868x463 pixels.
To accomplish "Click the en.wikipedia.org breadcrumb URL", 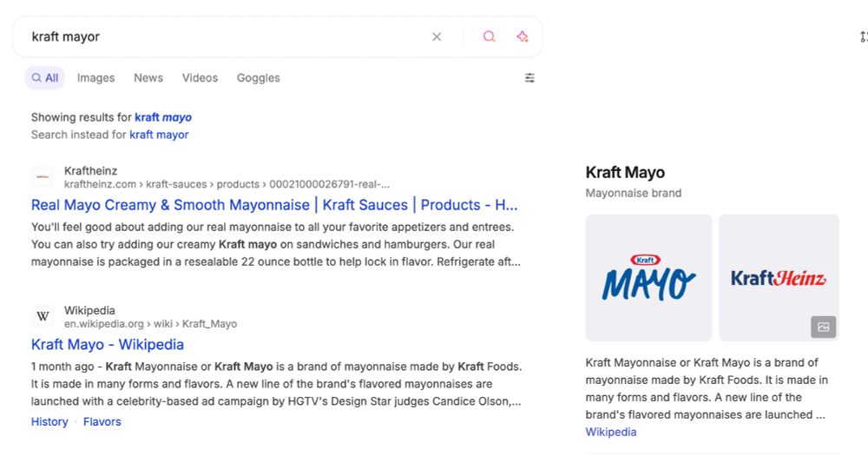I will tap(150, 324).
